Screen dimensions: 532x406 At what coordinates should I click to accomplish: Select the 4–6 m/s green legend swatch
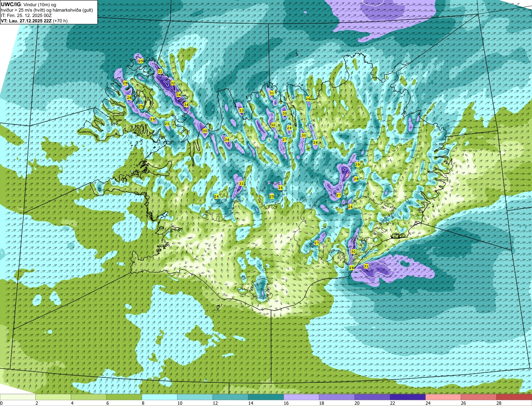tap(89, 397)
